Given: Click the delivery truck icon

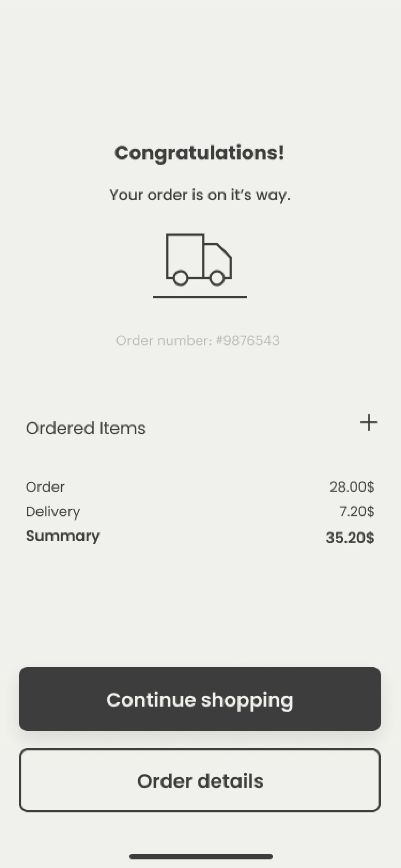Looking at the screenshot, I should [x=199, y=259].
